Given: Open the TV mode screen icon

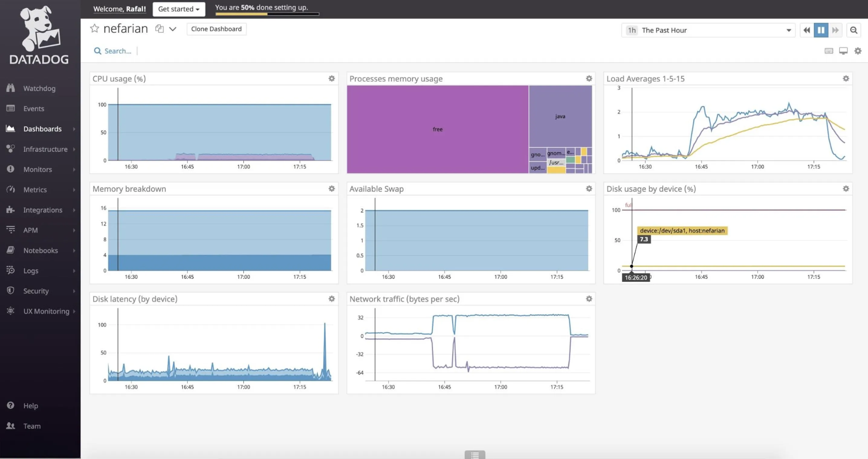Looking at the screenshot, I should (844, 51).
